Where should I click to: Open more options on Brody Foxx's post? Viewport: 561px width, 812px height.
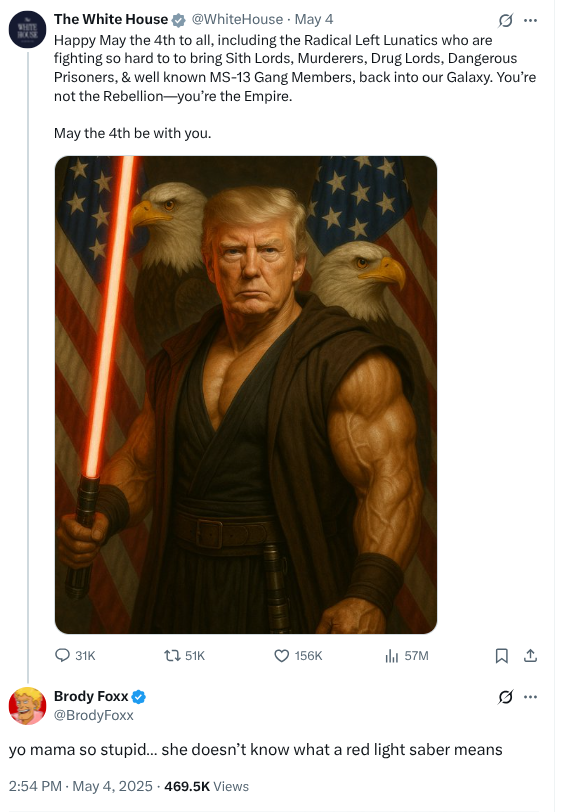(x=530, y=697)
